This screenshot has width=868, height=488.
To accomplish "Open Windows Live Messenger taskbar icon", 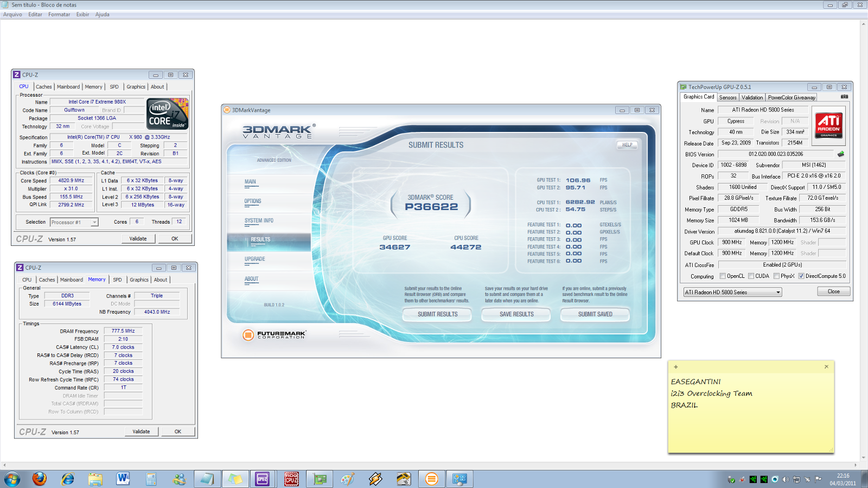I will click(179, 479).
